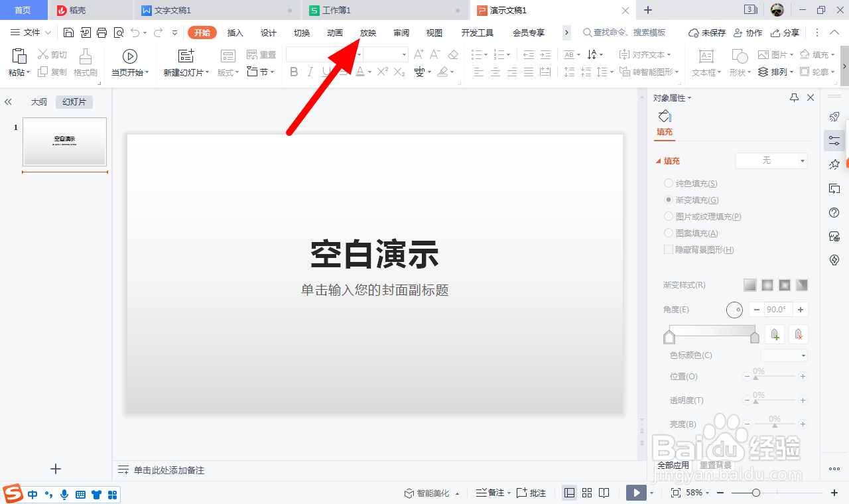
Task: Switch to the 放映 ribbon tab
Action: pyautogui.click(x=367, y=32)
